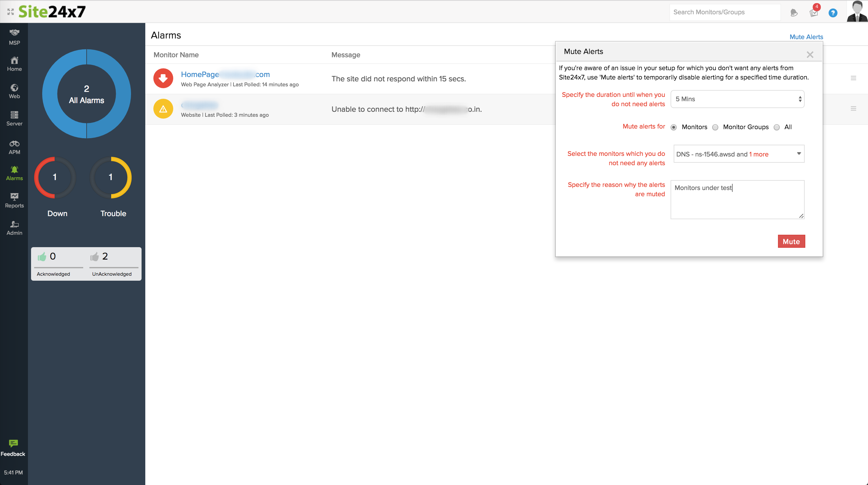Choose the All radio button
This screenshot has width=868, height=485.
click(777, 127)
